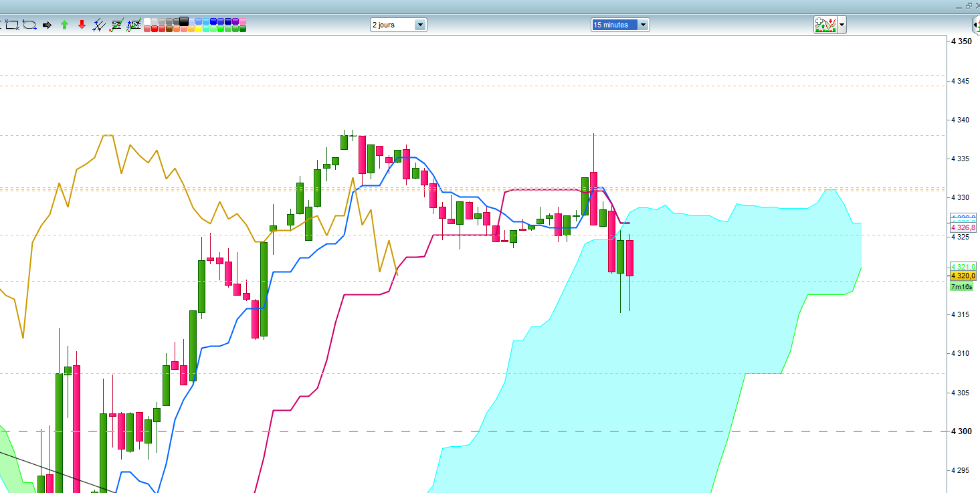Click the 4 345 price axis label
Screen dimensions: 980x493
961,81
